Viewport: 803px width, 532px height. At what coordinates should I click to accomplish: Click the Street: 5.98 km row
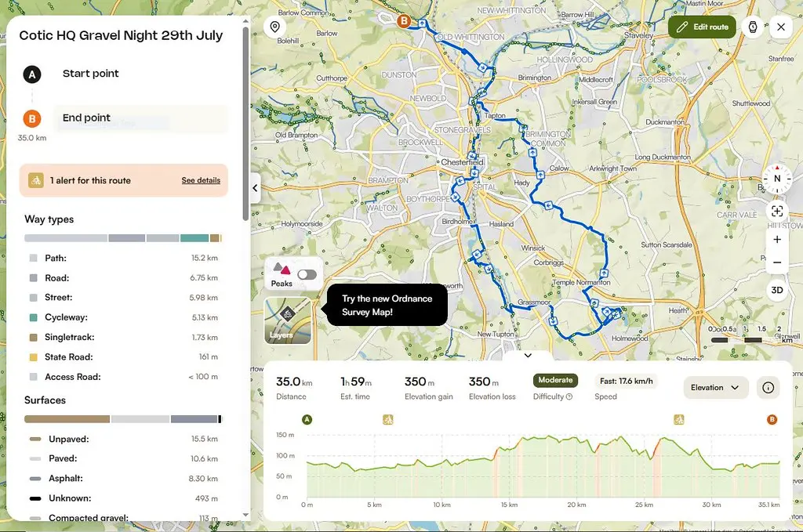click(123, 297)
